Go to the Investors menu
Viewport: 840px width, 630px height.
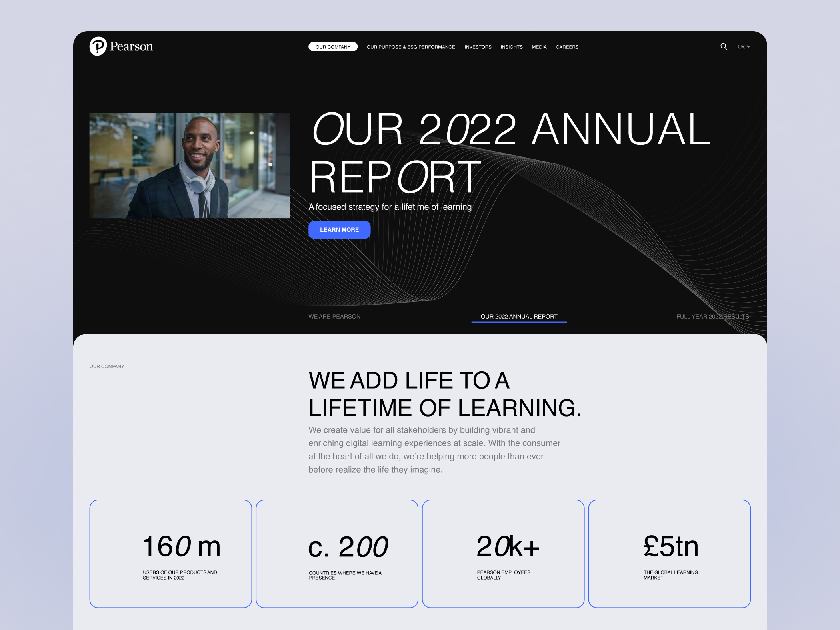tap(478, 47)
